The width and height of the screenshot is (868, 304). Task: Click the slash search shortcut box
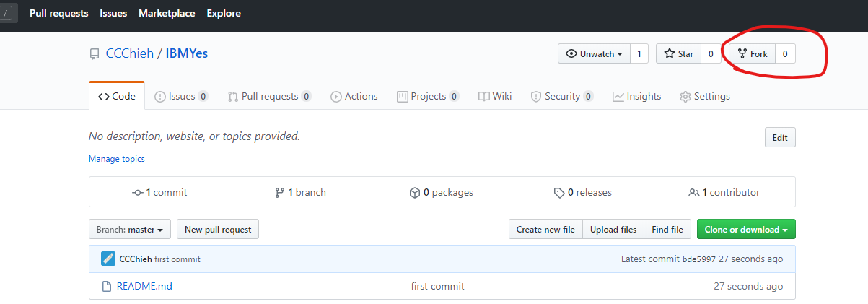(x=6, y=13)
